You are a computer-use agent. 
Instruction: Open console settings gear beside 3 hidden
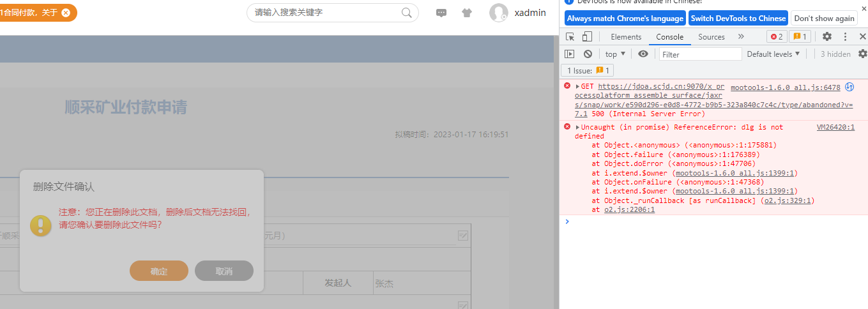(862, 54)
